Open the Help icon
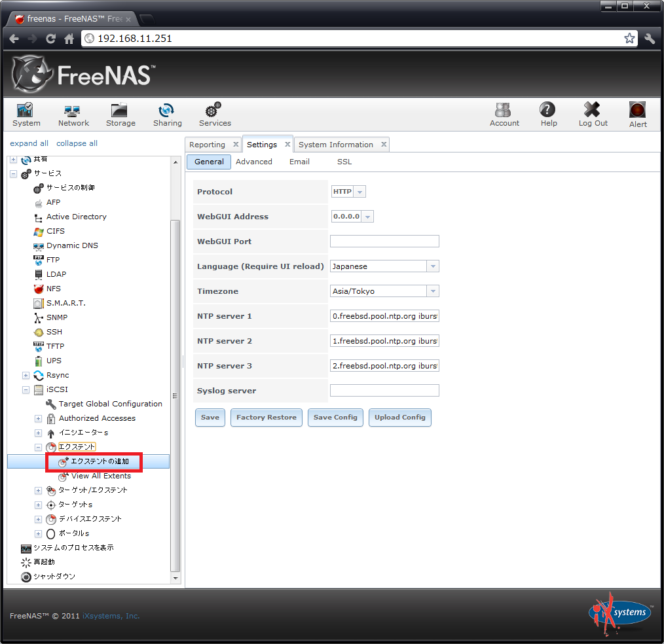The width and height of the screenshot is (664, 644). (x=548, y=115)
